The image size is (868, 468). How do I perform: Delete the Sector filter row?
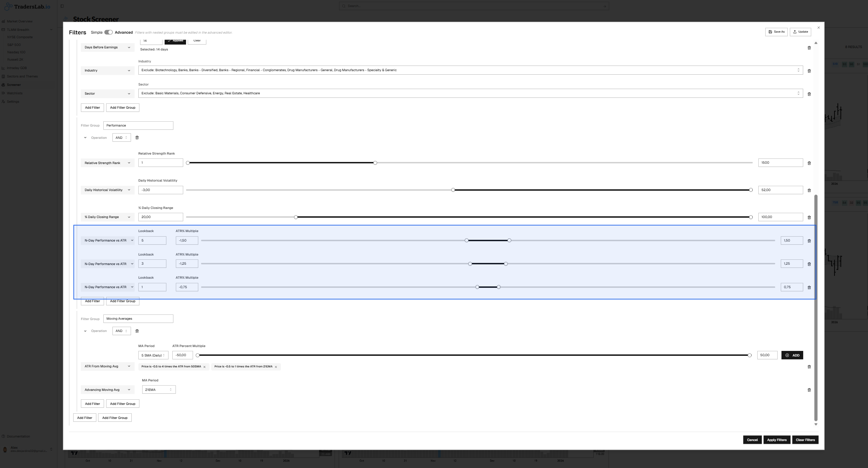pyautogui.click(x=809, y=94)
